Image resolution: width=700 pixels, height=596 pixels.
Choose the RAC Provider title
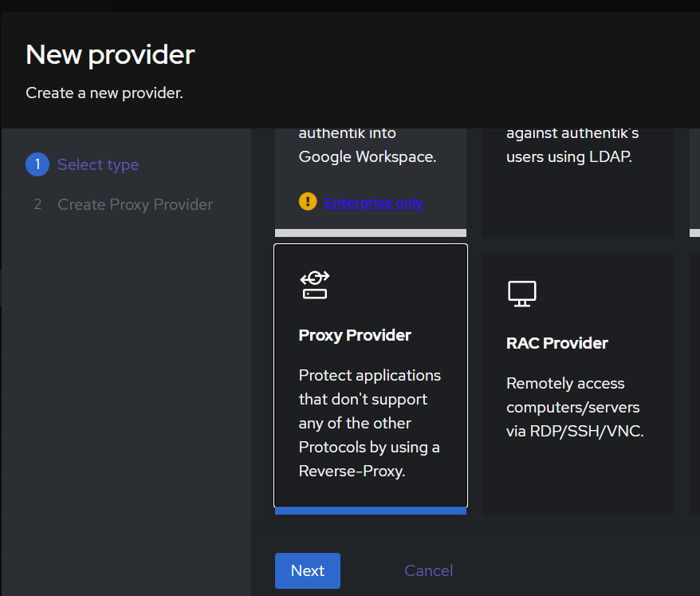pyautogui.click(x=556, y=343)
